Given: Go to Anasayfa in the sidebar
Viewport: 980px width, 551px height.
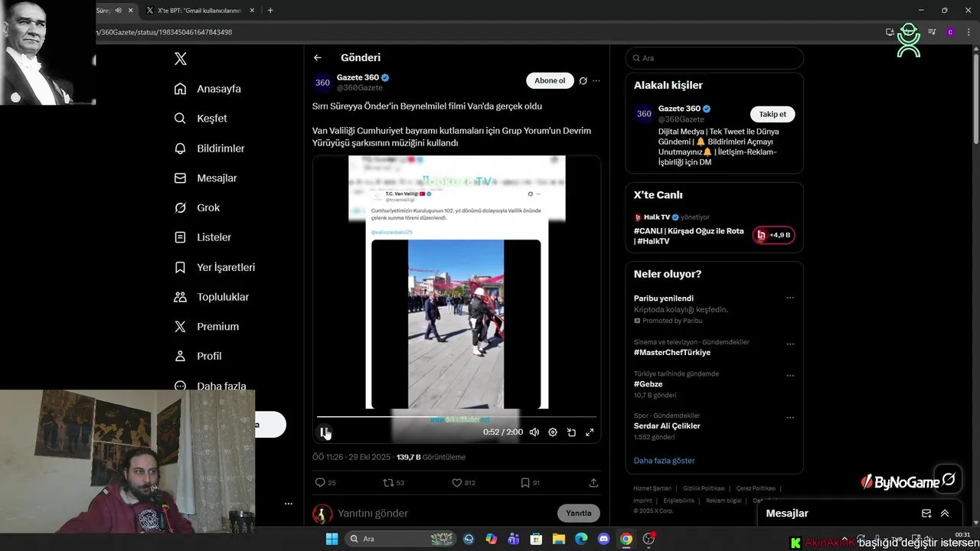Looking at the screenshot, I should pyautogui.click(x=207, y=89).
